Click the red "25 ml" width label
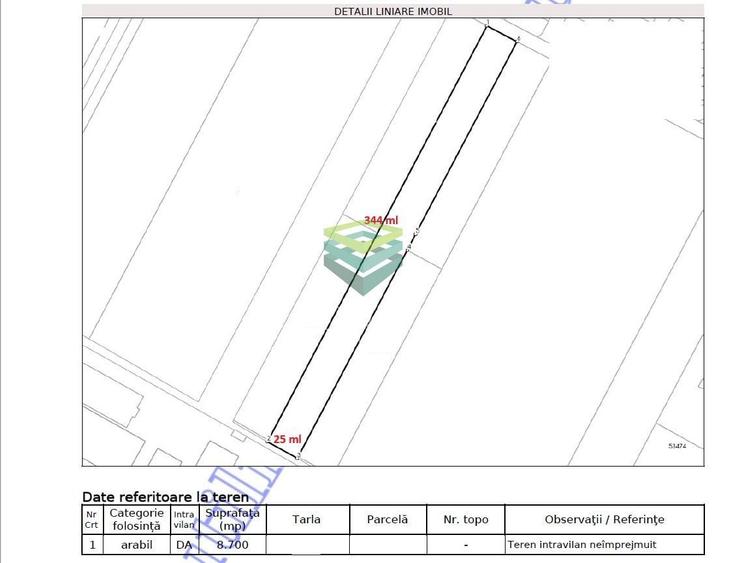 [287, 439]
